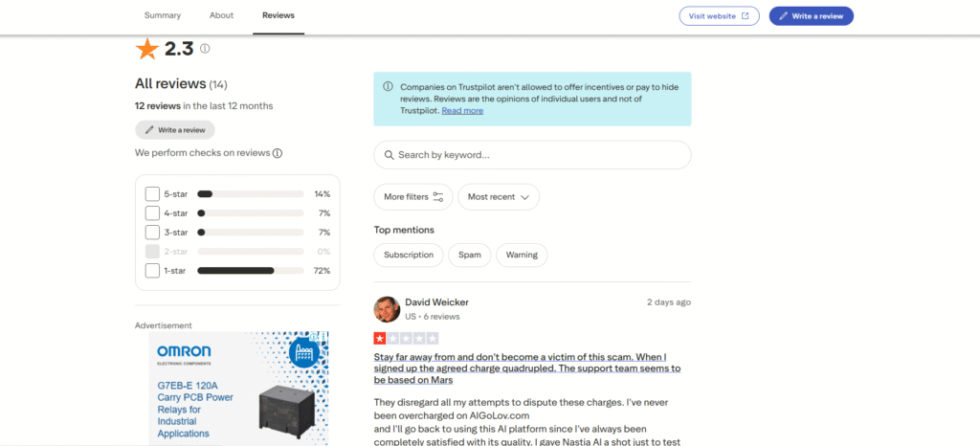The width and height of the screenshot is (980, 446).
Task: Select the Warning top mention chip
Action: [x=522, y=255]
